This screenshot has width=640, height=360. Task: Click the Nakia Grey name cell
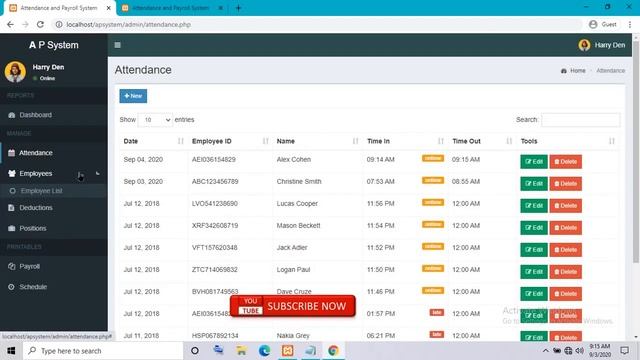click(x=293, y=336)
